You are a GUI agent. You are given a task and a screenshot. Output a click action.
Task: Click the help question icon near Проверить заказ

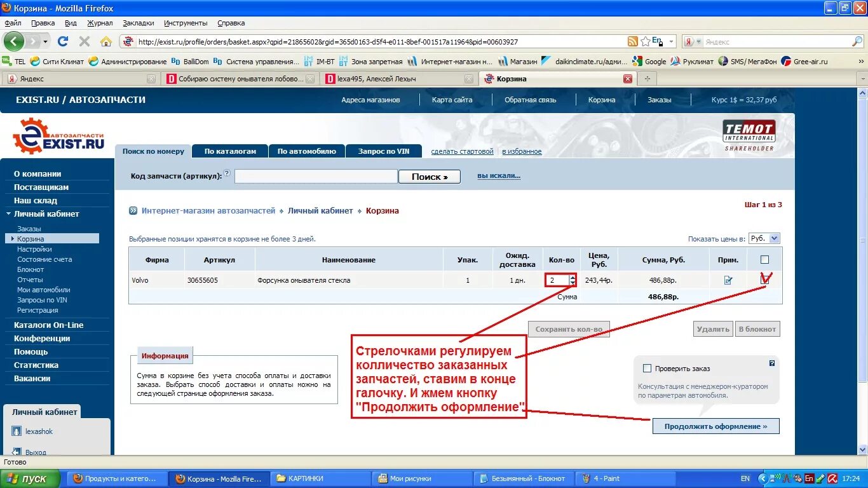(x=771, y=363)
